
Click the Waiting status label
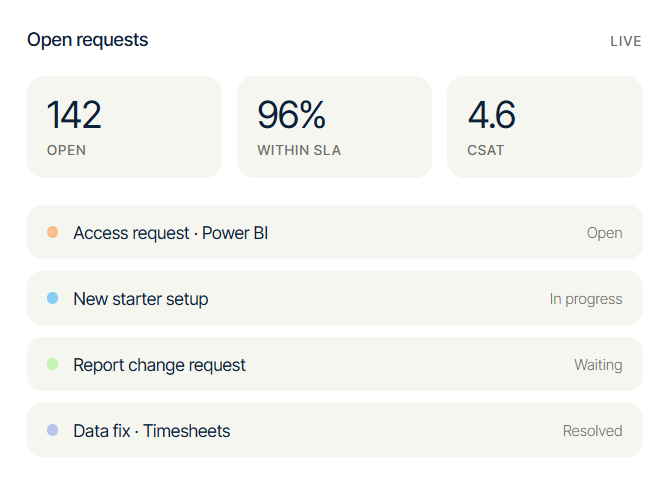coord(598,365)
